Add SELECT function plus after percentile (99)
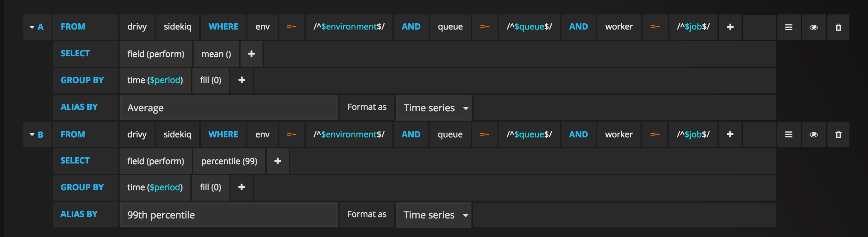The height and width of the screenshot is (237, 868). coord(278,161)
